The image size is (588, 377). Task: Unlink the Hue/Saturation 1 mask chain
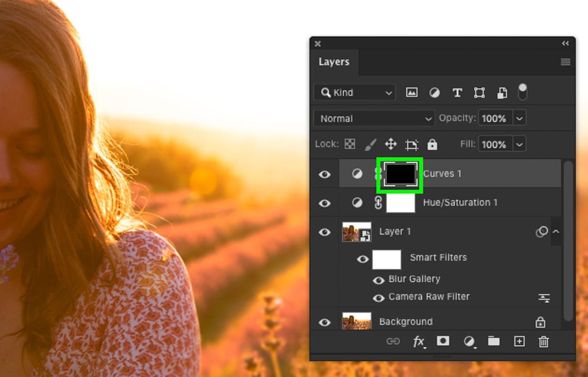pos(378,203)
